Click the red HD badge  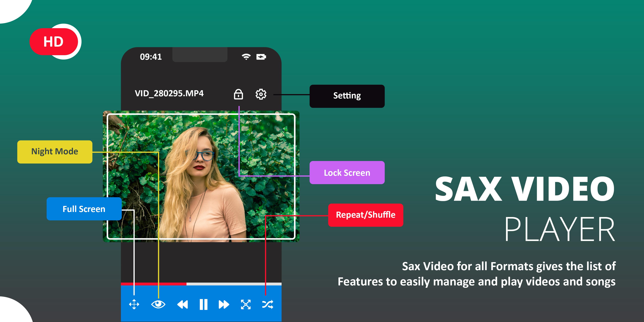point(53,41)
